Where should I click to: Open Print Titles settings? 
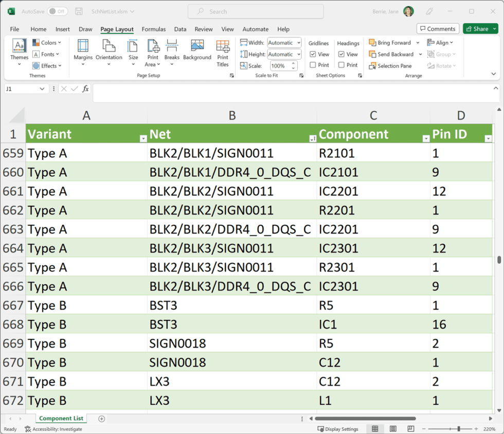coord(223,53)
